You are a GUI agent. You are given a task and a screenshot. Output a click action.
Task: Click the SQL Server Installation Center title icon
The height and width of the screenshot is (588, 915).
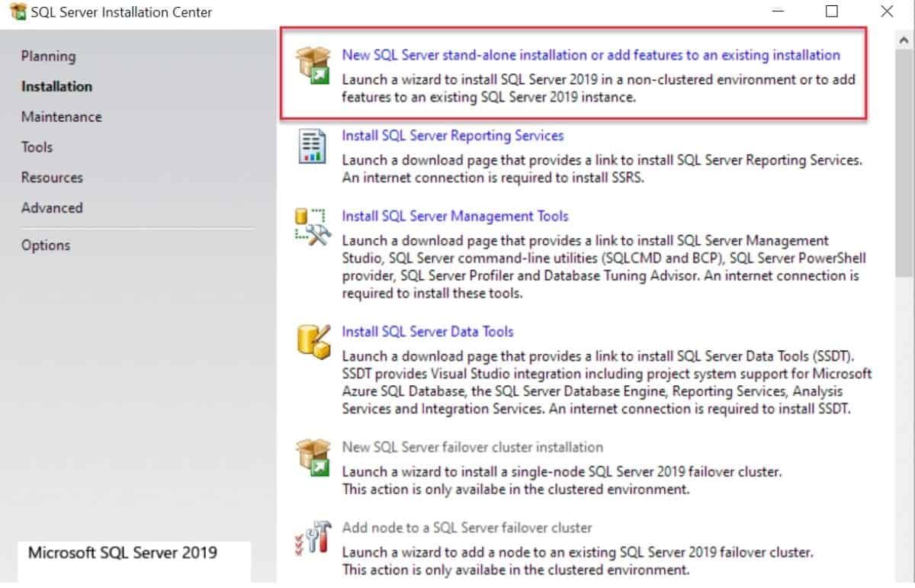tap(18, 11)
